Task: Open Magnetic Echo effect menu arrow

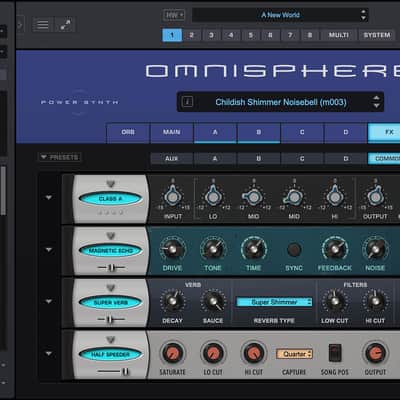Action: [110, 236]
